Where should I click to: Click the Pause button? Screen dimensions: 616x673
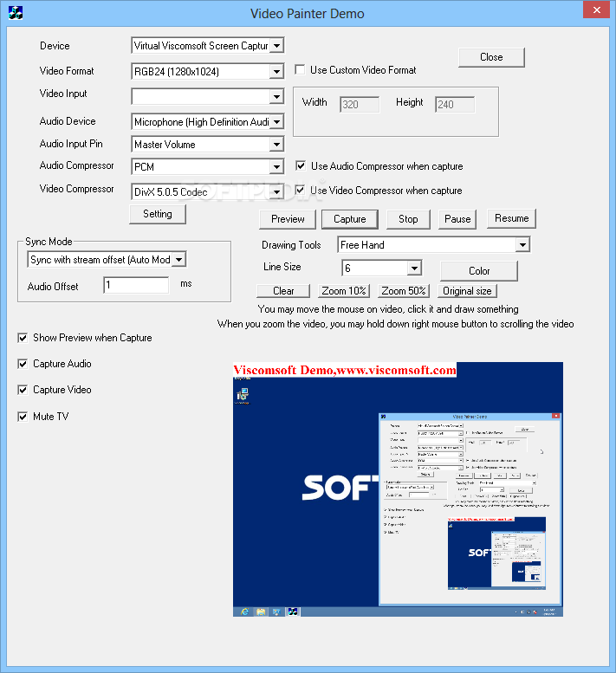point(457,219)
